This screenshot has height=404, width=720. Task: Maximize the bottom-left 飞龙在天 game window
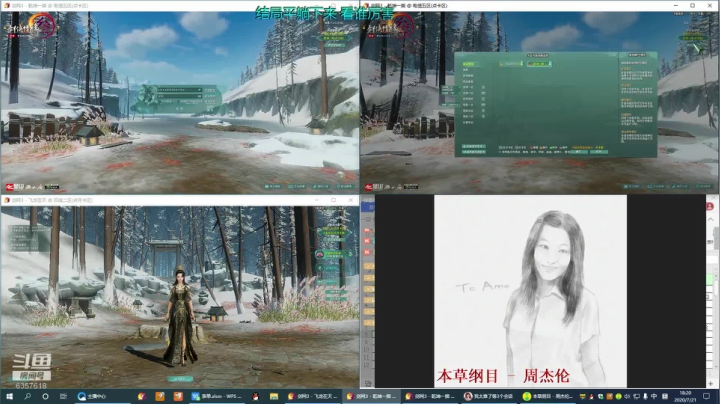click(x=334, y=200)
